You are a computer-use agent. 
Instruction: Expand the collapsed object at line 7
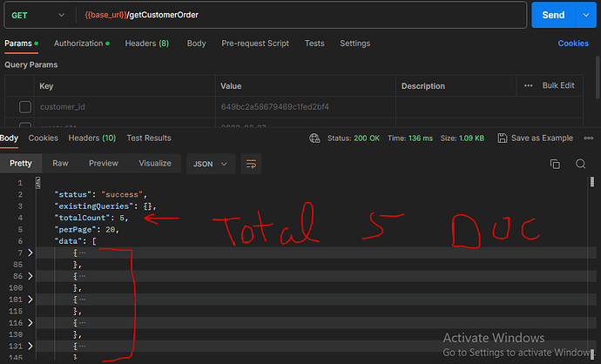pos(31,253)
